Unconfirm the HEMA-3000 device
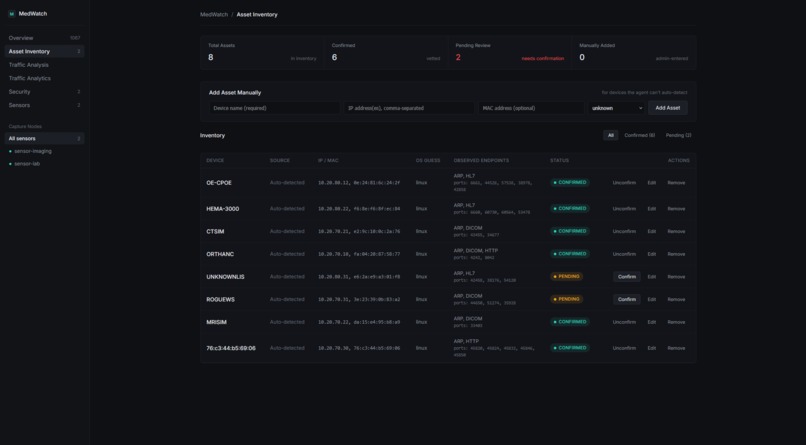Image resolution: width=806 pixels, height=445 pixels. (624, 209)
